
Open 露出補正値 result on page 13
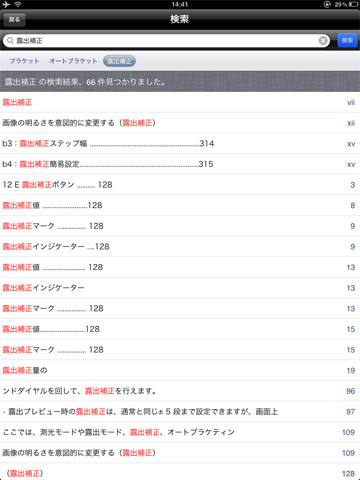click(180, 268)
